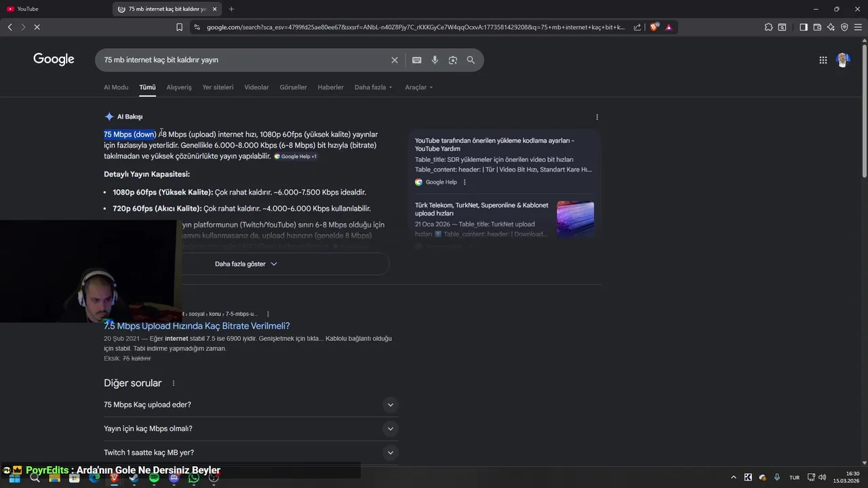Open Leo AI assistant star icon

[831, 27]
